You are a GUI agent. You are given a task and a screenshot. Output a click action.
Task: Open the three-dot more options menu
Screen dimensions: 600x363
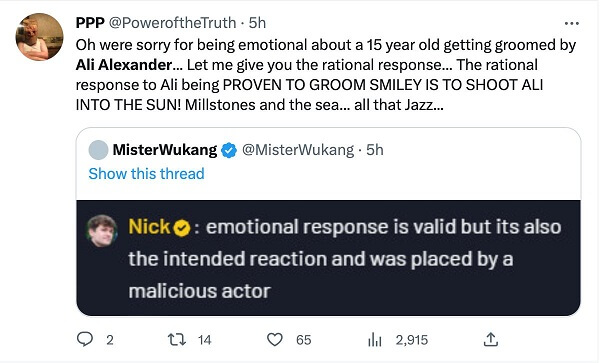572,23
